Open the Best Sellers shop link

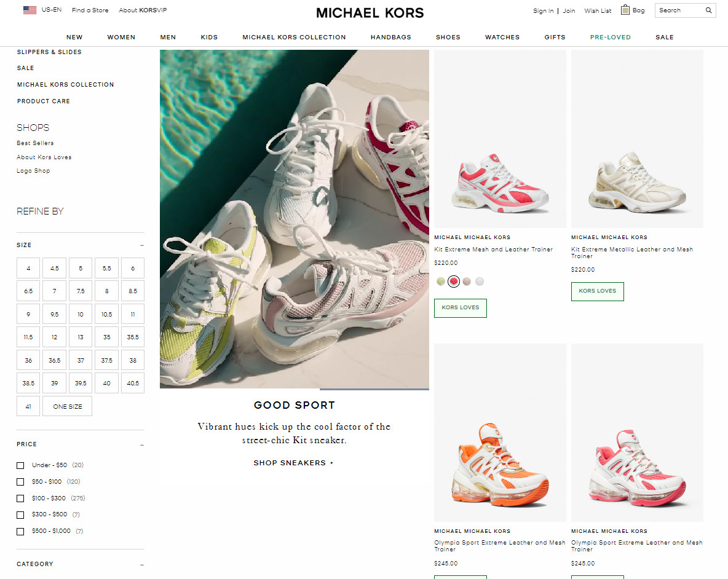[35, 143]
